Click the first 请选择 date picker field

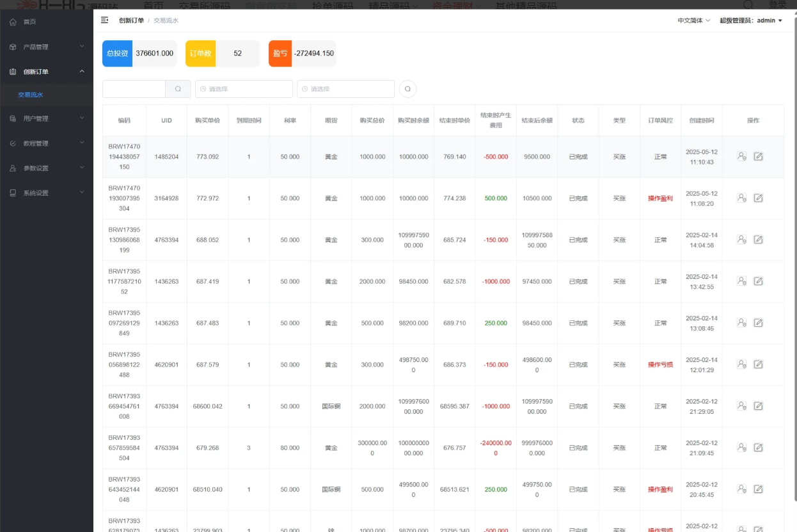pos(244,89)
